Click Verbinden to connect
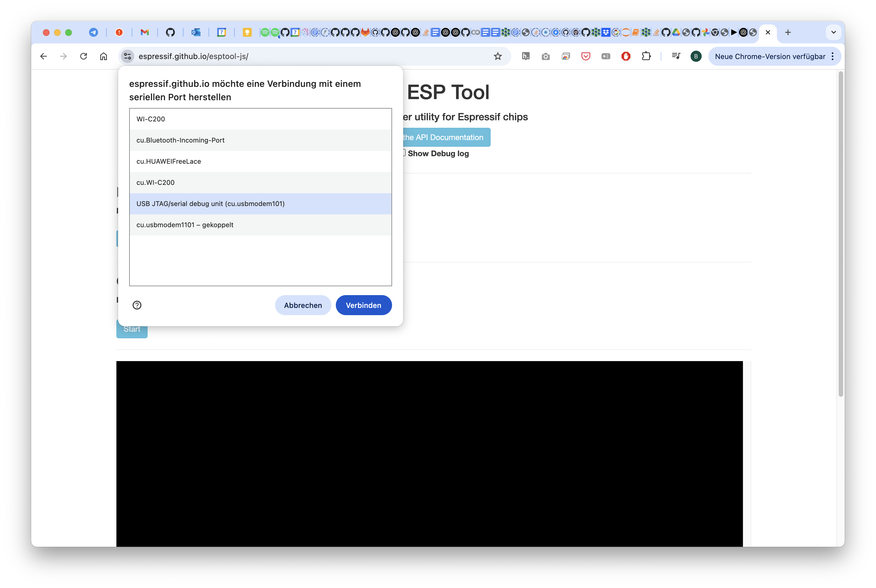Viewport: 876px width, 588px height. pyautogui.click(x=363, y=305)
